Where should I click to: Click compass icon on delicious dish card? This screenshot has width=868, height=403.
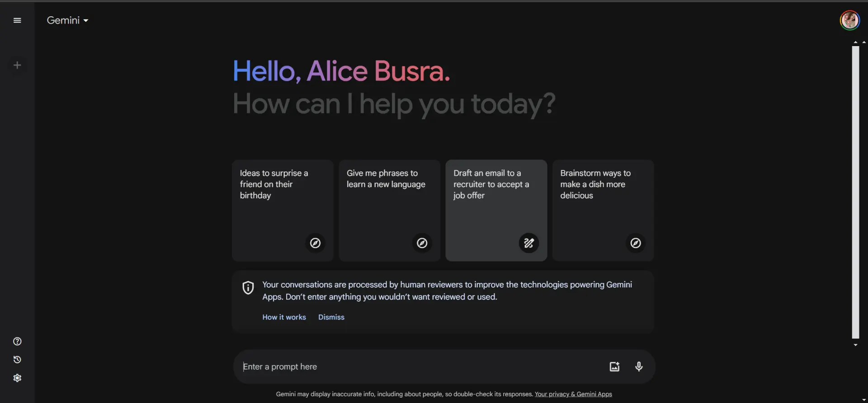[635, 243]
